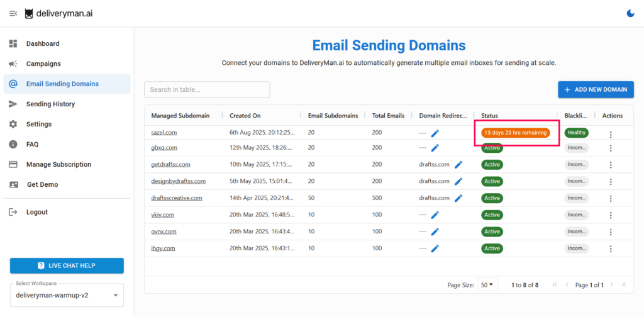Image resolution: width=644 pixels, height=317 pixels.
Task: Open the Campaigns page in sidebar
Action: point(43,64)
